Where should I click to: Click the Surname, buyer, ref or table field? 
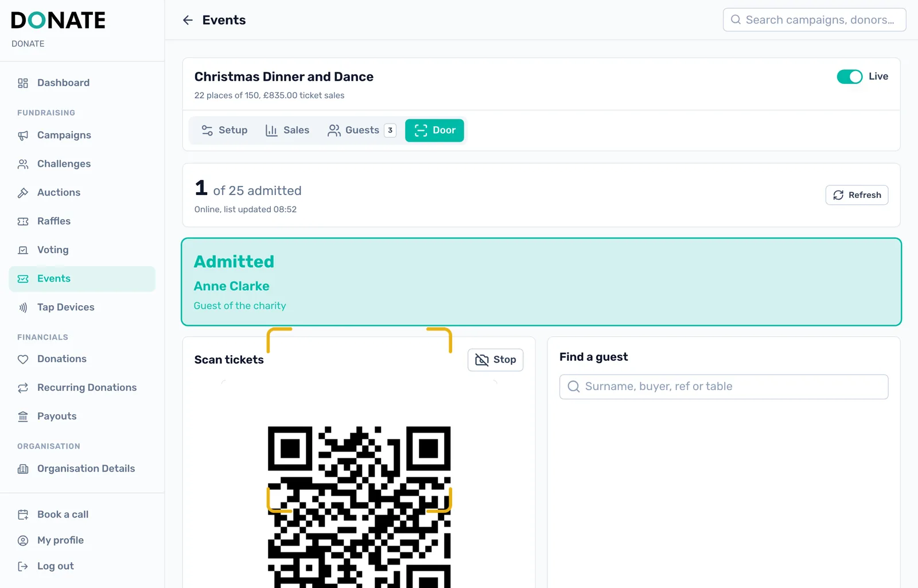[723, 387]
